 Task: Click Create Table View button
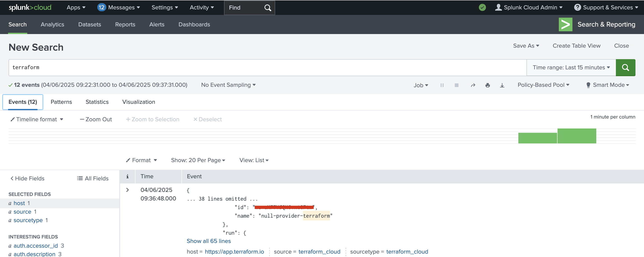point(576,46)
